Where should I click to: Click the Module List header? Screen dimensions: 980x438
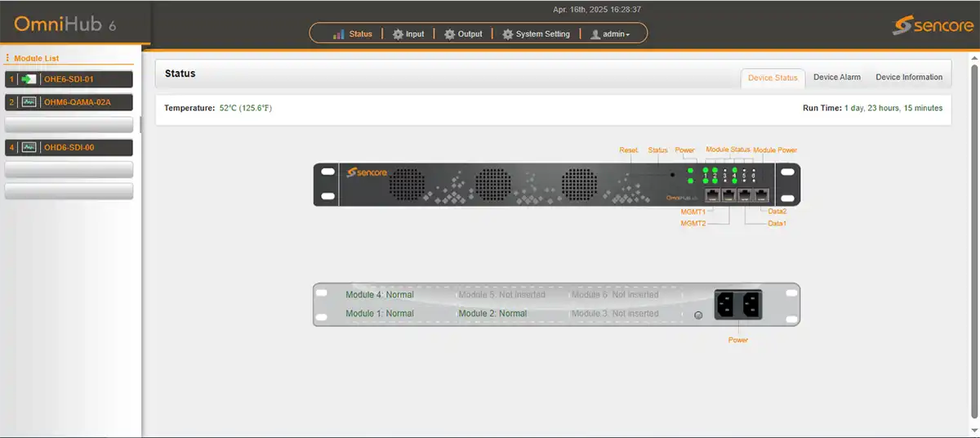[37, 58]
